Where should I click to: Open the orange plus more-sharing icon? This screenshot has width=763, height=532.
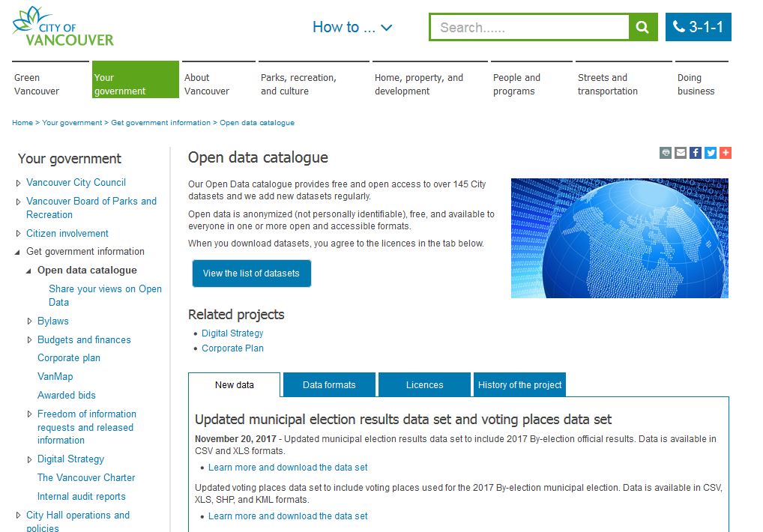click(726, 153)
